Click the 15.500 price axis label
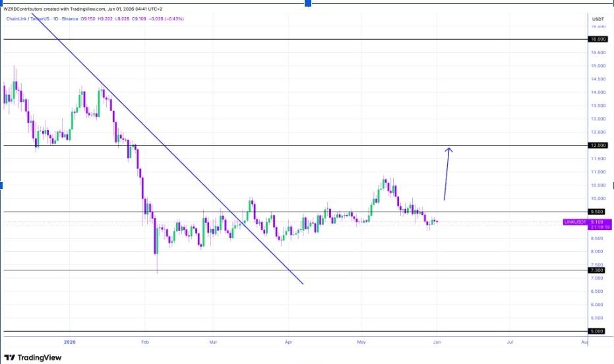Screen dimensions: 614x364 click(598, 53)
